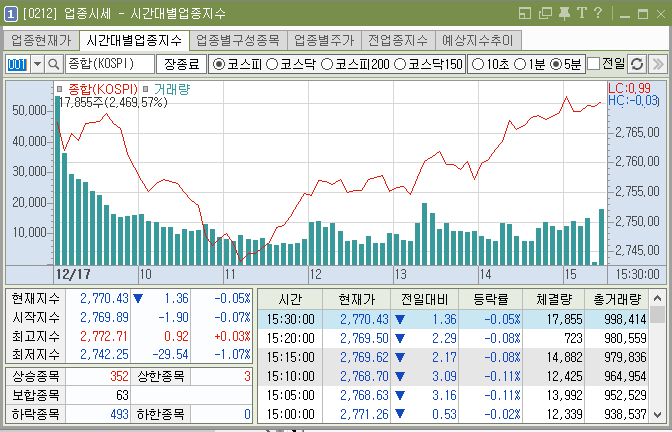Select the 15:10:00 table row
Viewport: 672px width, 432px height.
click(x=453, y=376)
